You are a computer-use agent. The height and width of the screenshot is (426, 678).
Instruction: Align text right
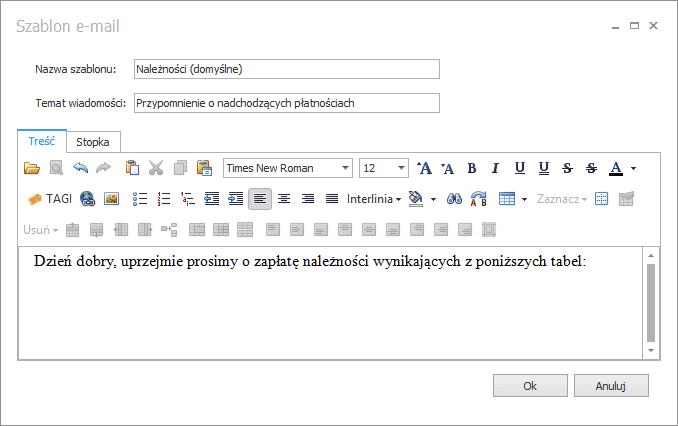(308, 199)
